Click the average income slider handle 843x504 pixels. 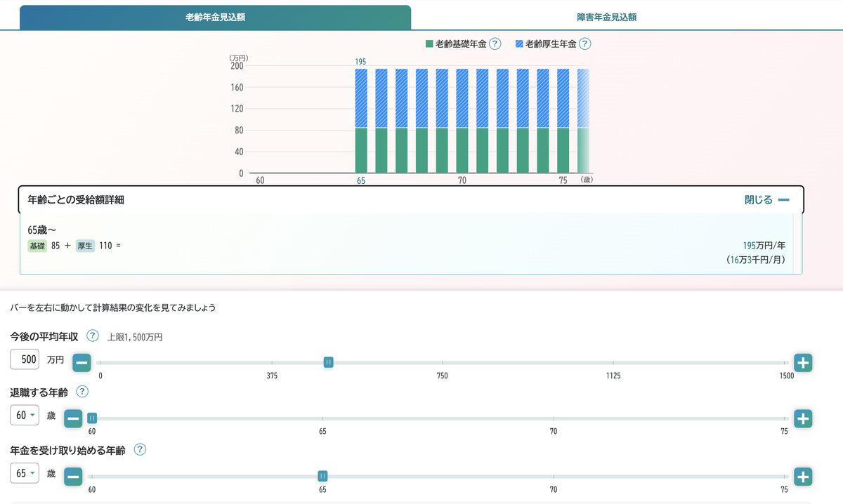pos(328,362)
